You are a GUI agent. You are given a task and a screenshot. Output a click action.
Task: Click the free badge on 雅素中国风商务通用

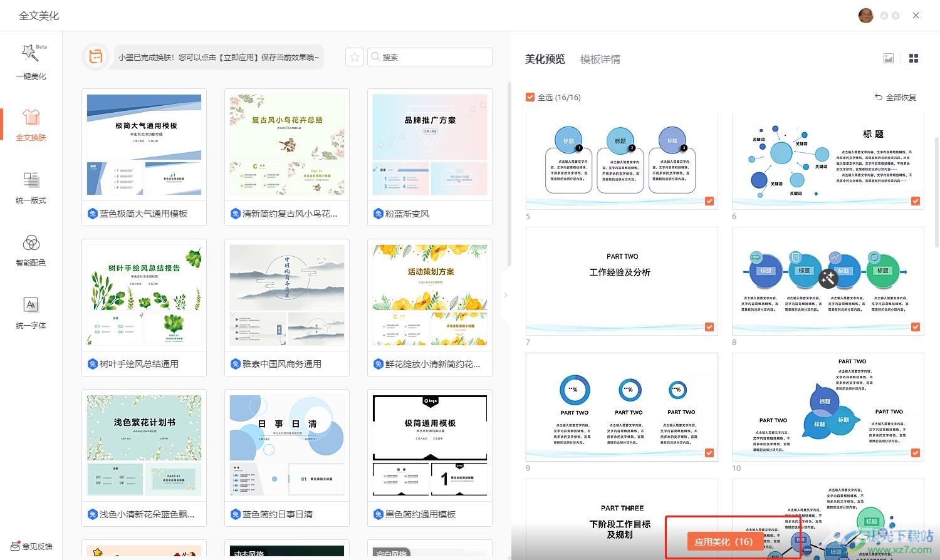coord(235,364)
